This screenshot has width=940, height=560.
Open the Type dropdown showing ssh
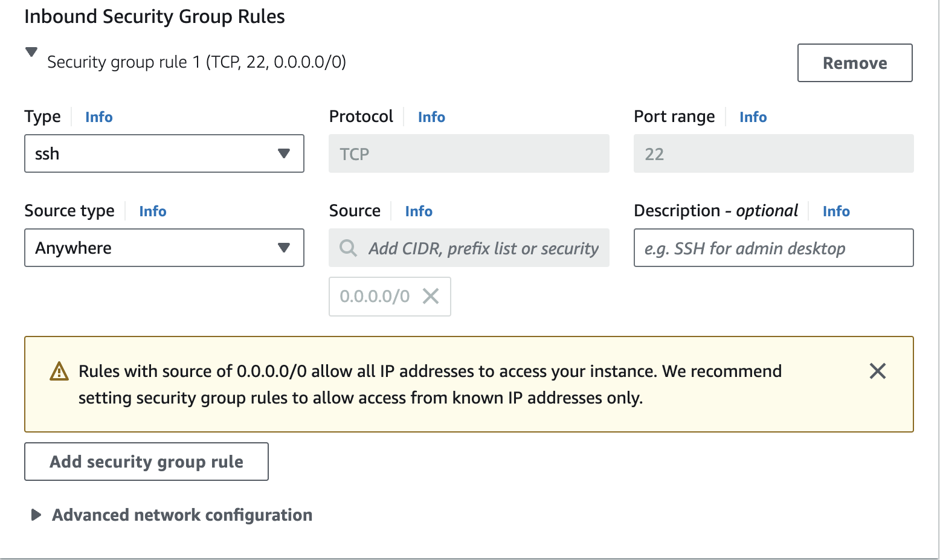pos(164,153)
